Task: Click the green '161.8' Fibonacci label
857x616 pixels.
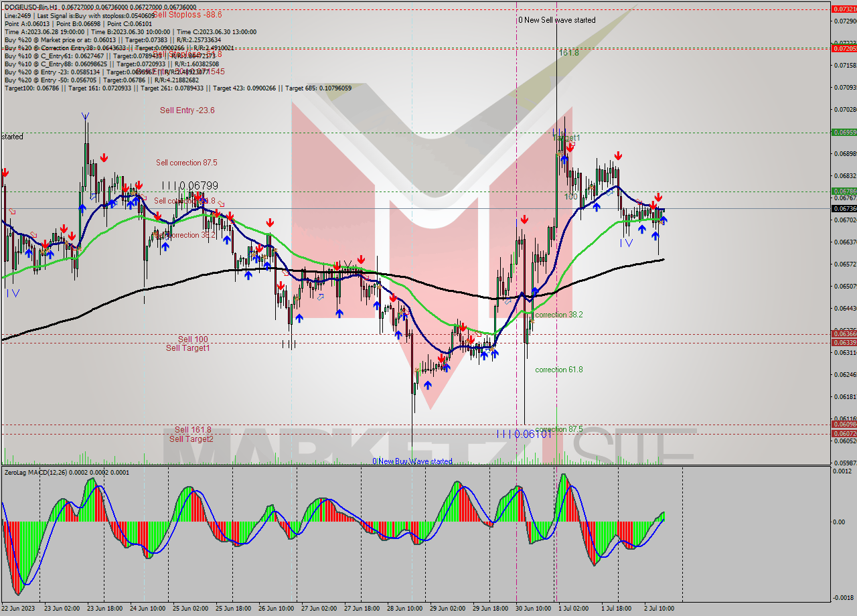Action: coord(569,52)
